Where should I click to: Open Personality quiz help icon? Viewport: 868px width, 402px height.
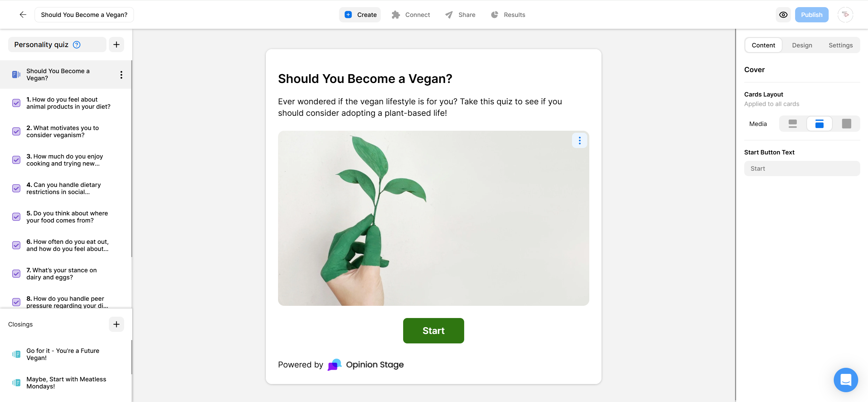[x=76, y=44]
